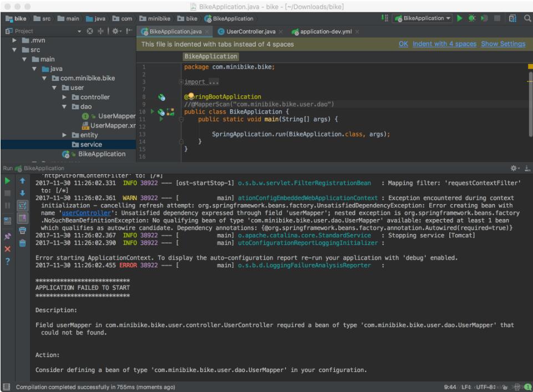Open the application-dev.yml editor tab
533x392 pixels.
[x=326, y=32]
